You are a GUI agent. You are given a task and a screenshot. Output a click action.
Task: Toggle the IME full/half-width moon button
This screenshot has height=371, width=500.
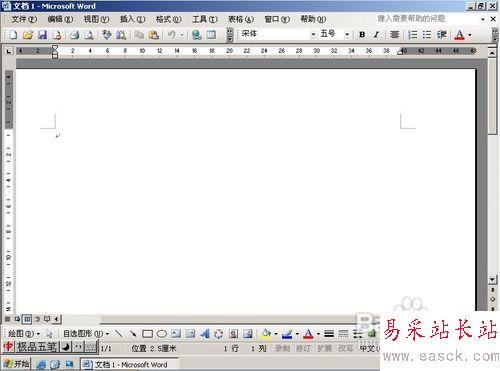(66, 347)
